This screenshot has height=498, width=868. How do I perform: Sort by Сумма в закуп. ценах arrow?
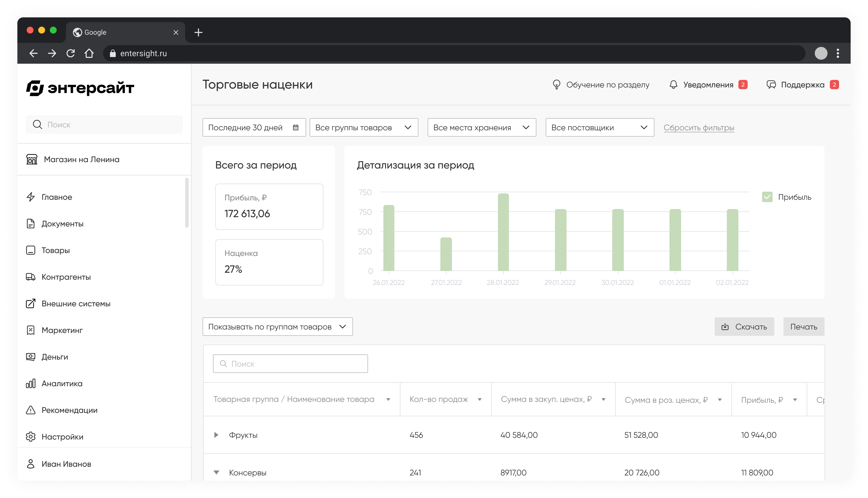tap(604, 400)
